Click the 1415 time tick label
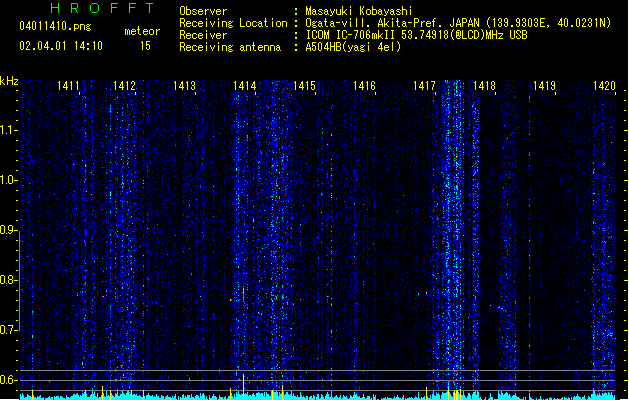This screenshot has width=629, height=400. (304, 86)
